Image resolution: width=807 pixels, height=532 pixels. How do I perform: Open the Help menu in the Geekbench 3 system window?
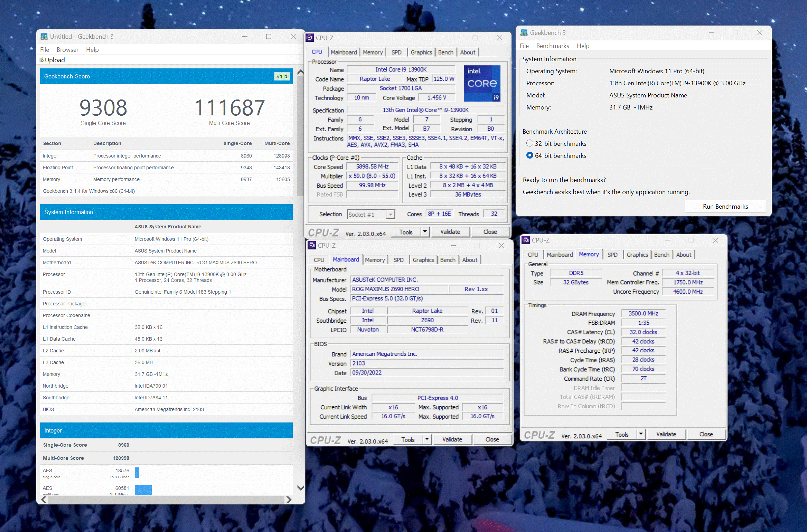583,46
